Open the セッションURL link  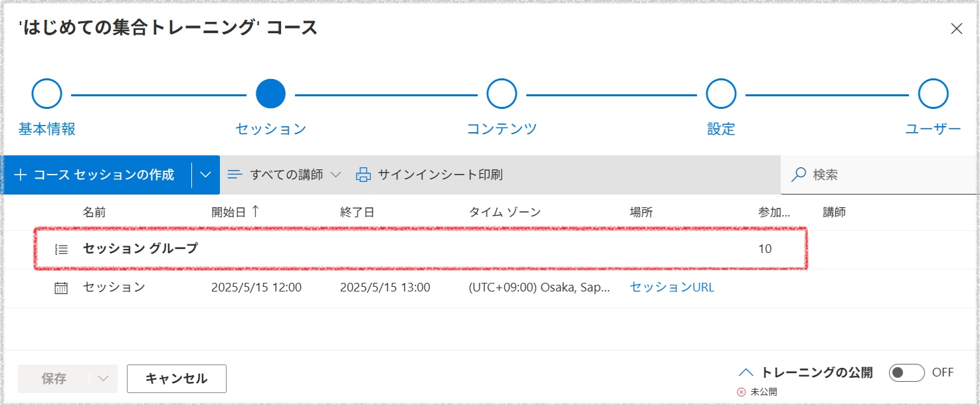pos(672,287)
